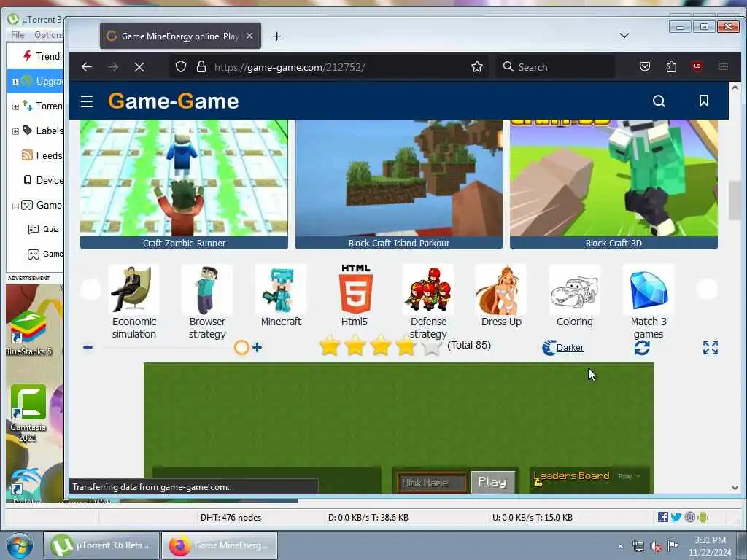The height and width of the screenshot is (560, 747).
Task: Expand the Labels node in µTorrent
Action: (x=15, y=131)
